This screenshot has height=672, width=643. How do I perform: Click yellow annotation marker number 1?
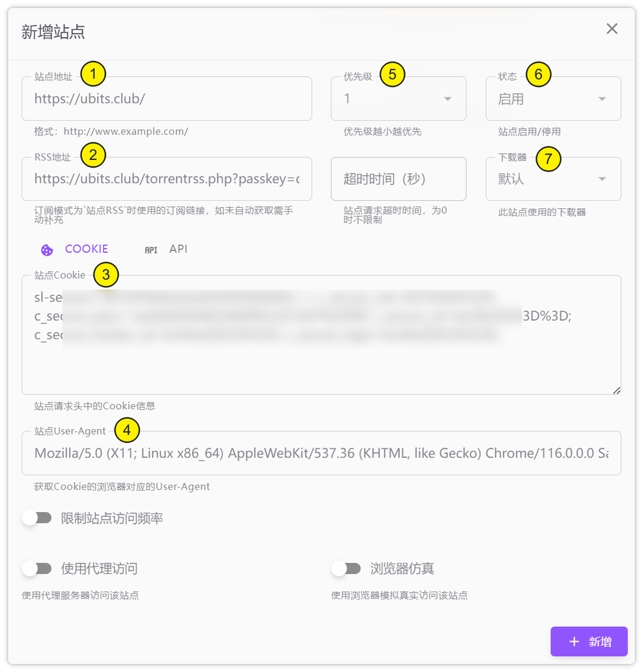pyautogui.click(x=94, y=74)
